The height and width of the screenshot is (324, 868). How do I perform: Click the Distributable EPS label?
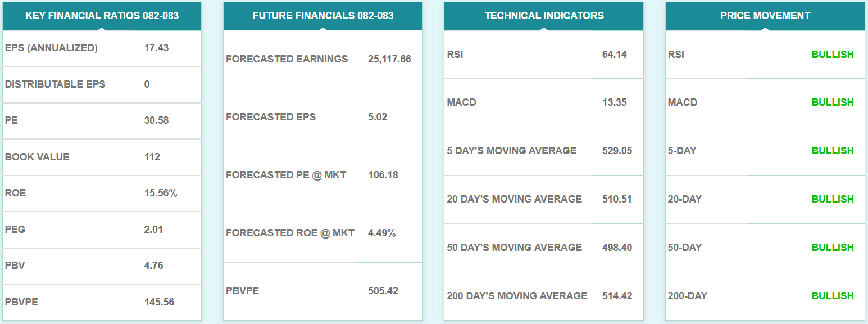pos(55,84)
